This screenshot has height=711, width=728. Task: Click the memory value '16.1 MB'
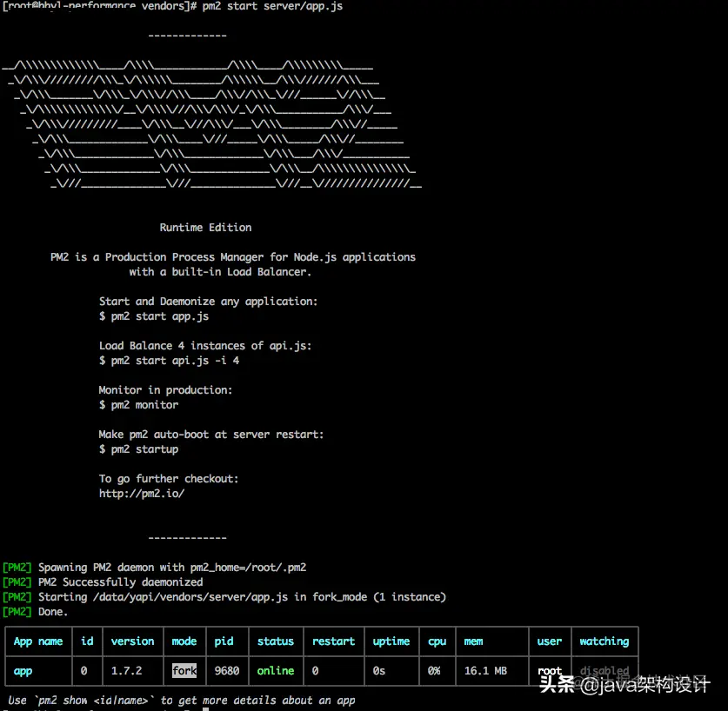[485, 671]
